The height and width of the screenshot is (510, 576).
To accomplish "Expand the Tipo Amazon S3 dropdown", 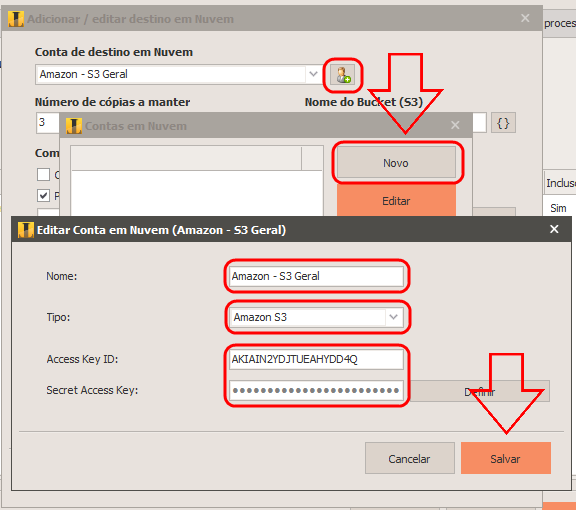I will (393, 317).
